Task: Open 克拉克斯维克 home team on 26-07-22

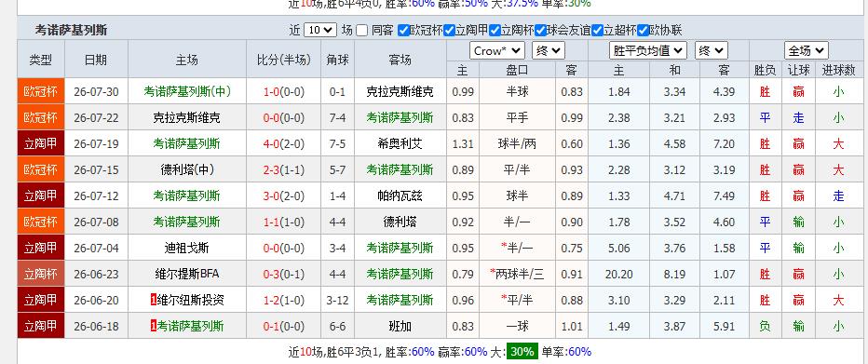Action: [186, 118]
